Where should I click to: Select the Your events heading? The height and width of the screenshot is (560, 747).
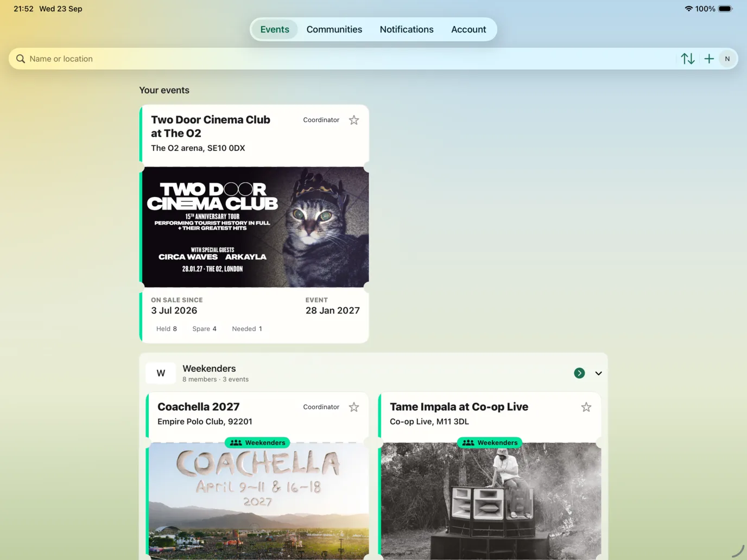tap(164, 90)
